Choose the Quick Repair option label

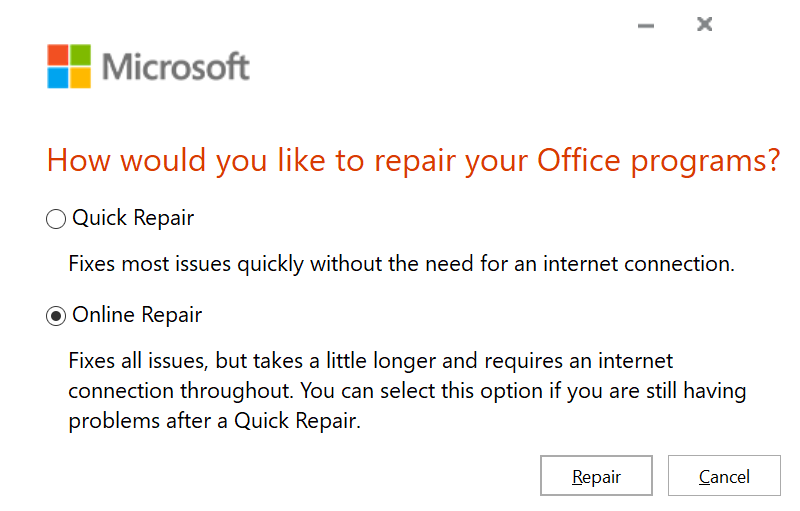(133, 218)
